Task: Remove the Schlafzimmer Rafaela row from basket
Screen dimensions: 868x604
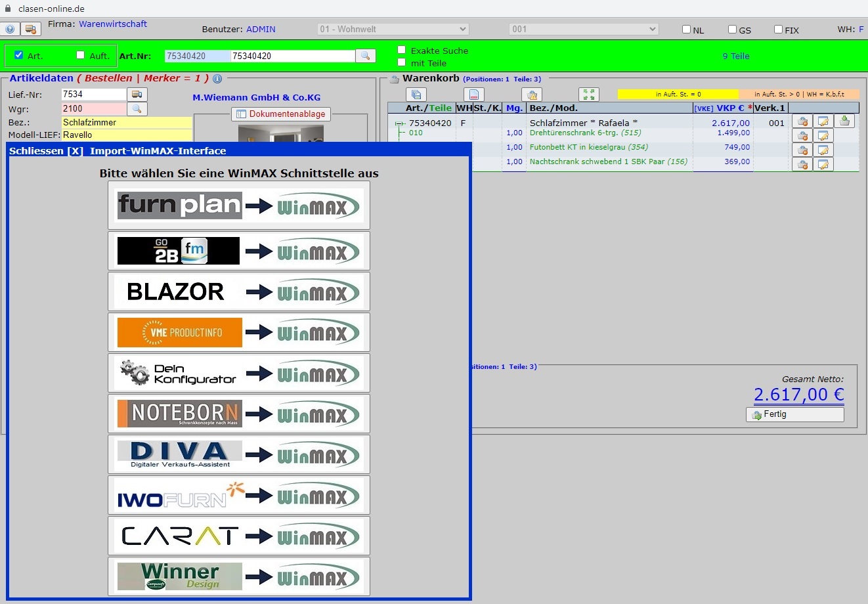Action: point(802,121)
